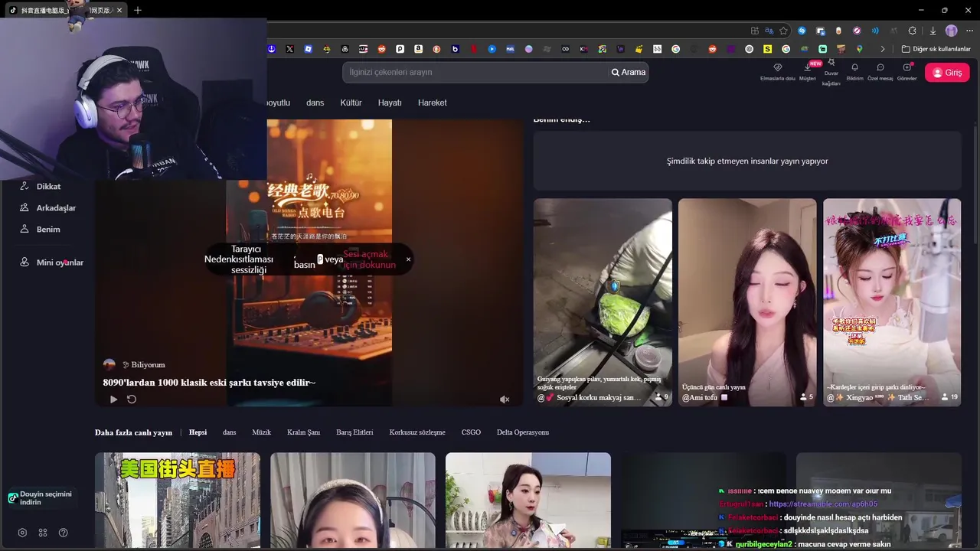Open the MAL bookmark icon

click(510, 49)
